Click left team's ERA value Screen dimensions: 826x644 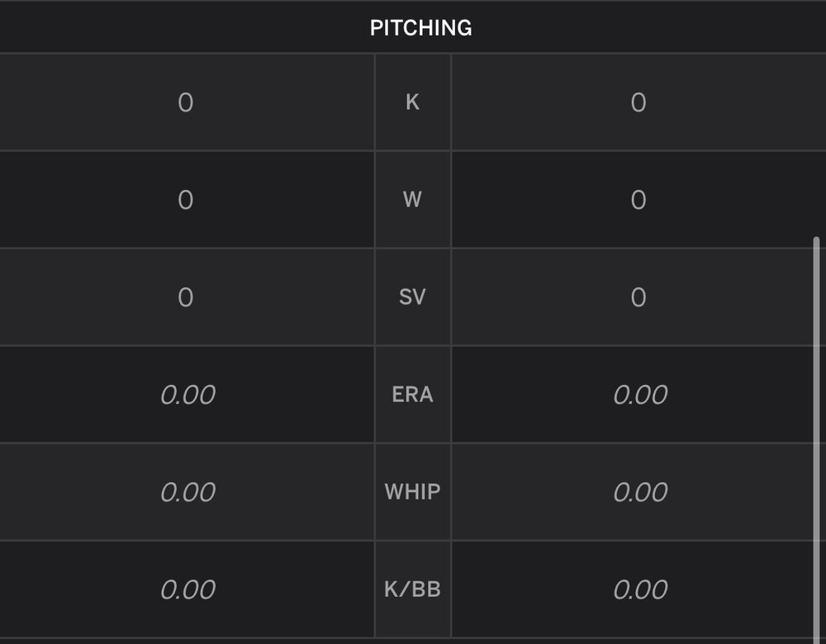188,395
